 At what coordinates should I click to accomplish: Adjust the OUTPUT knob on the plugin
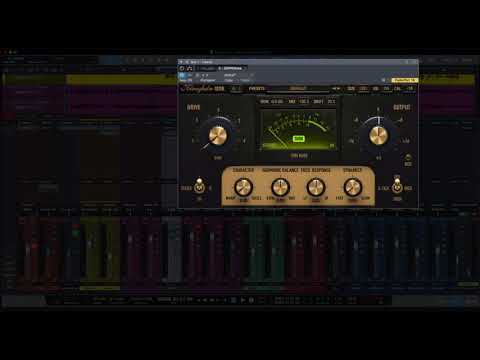[378, 135]
